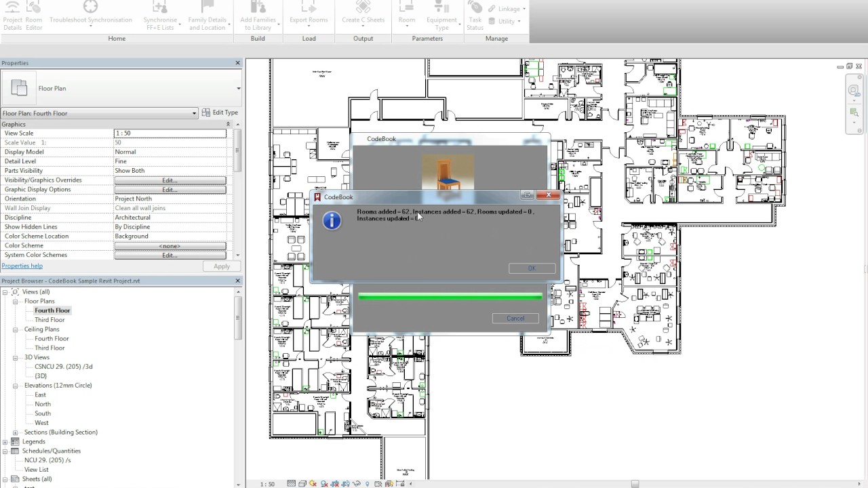Select the East elevation
Image resolution: width=868 pixels, height=488 pixels.
click(41, 395)
